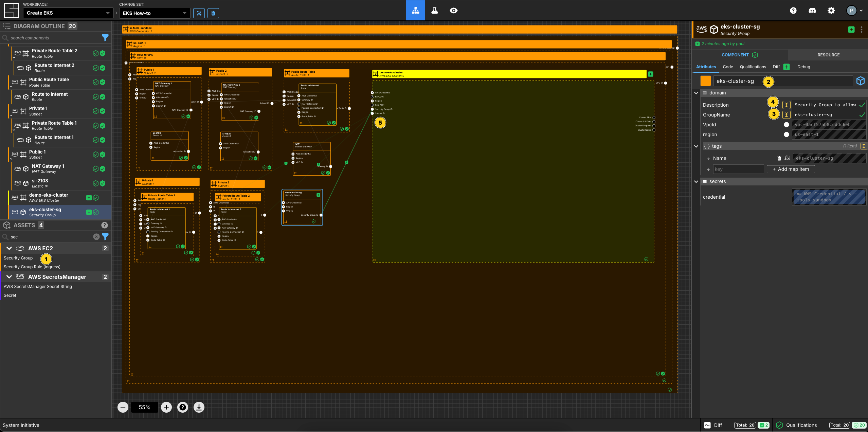This screenshot has height=432, width=868.
Task: Open the Debug tab
Action: click(x=803, y=67)
